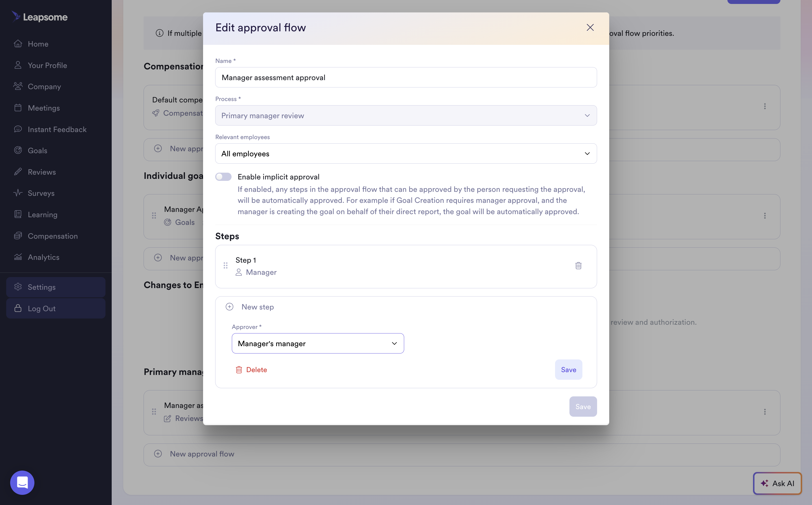Open options menu for Manager assessment flow
This screenshot has height=505, width=812.
(765, 412)
